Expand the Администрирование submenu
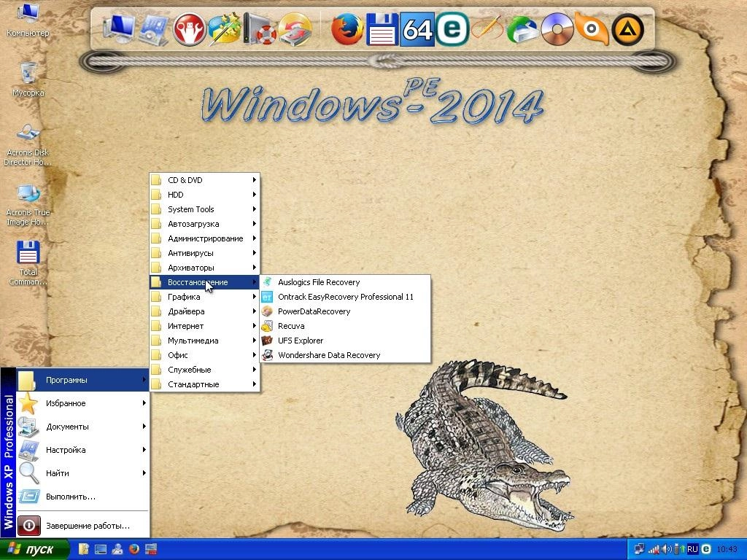 pyautogui.click(x=205, y=238)
